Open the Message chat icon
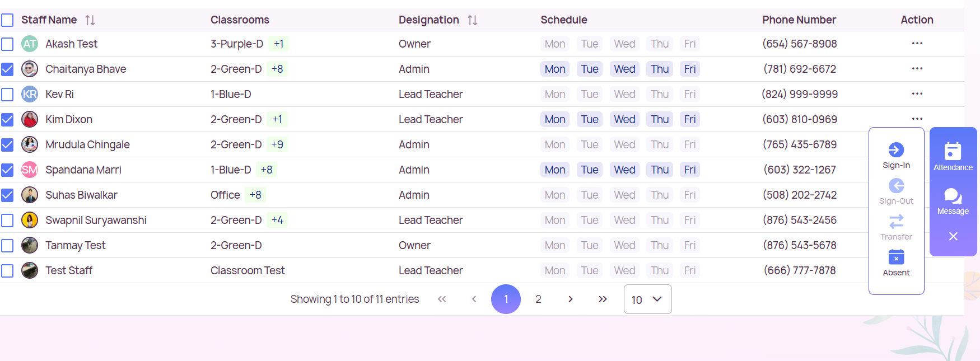Screen dimensions: 980x361 tap(953, 196)
